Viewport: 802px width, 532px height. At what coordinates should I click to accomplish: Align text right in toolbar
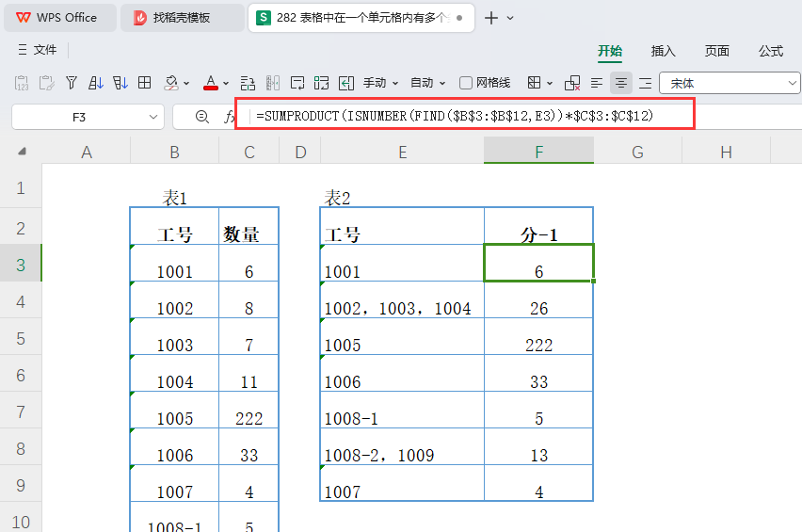[x=646, y=83]
